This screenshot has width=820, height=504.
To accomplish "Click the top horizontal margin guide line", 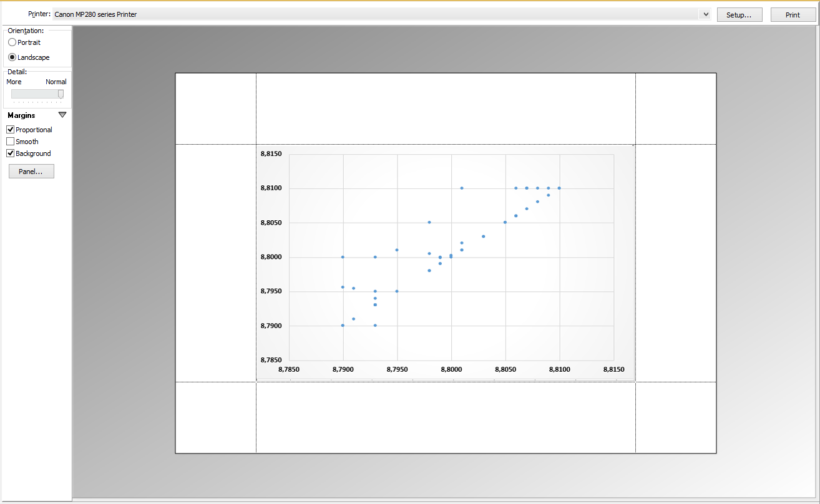I will pos(446,144).
